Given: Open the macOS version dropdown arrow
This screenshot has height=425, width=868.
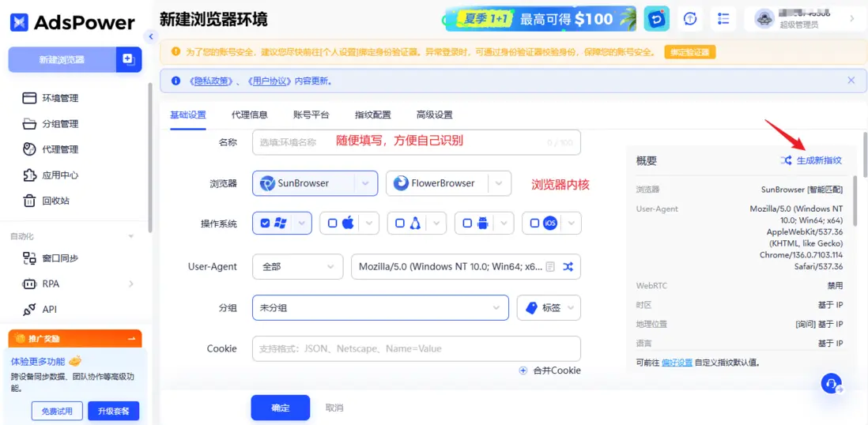Looking at the screenshot, I should [x=369, y=224].
